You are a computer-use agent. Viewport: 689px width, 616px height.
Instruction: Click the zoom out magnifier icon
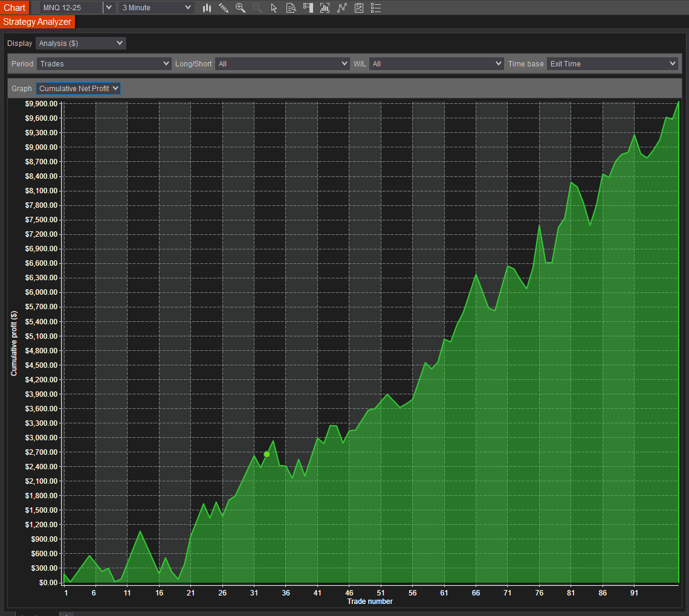click(x=257, y=8)
